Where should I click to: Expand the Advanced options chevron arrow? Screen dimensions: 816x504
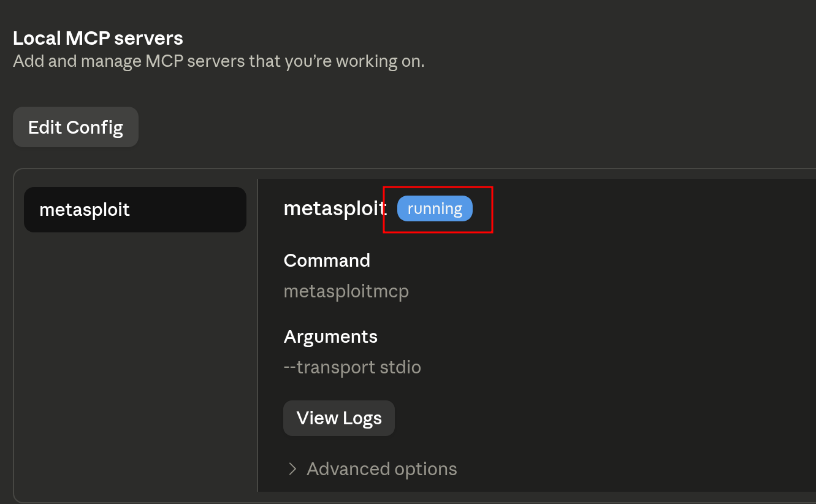[292, 469]
